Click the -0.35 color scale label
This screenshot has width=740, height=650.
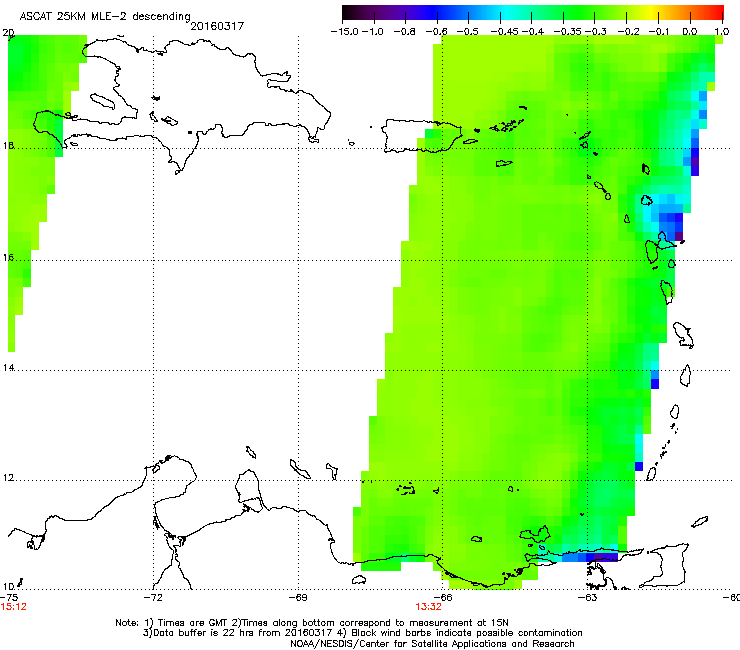[x=567, y=32]
